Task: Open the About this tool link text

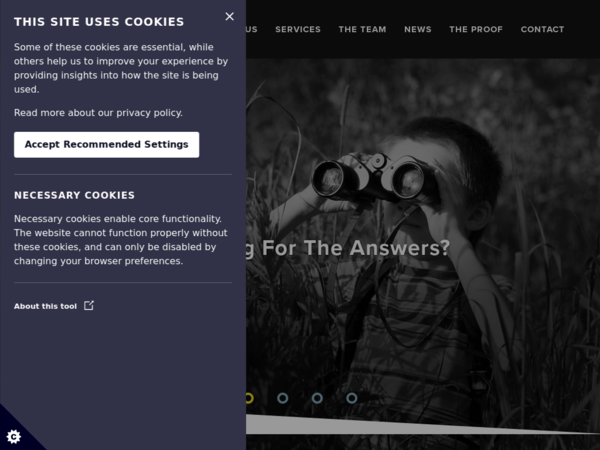Action: (45, 306)
